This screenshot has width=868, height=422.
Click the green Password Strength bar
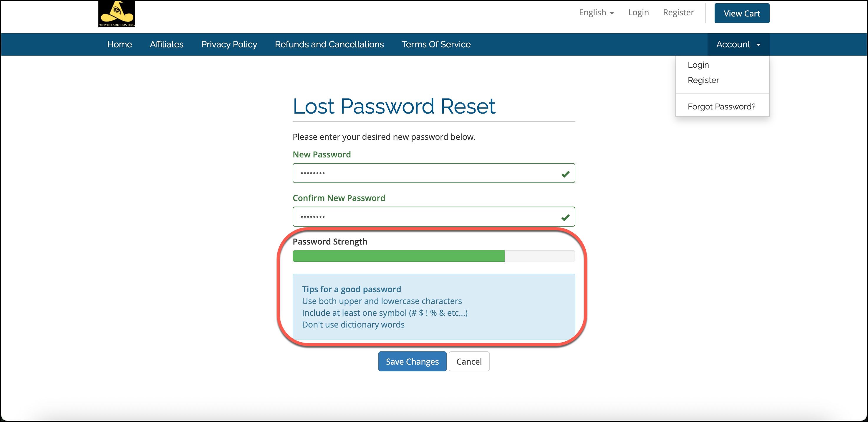(398, 256)
